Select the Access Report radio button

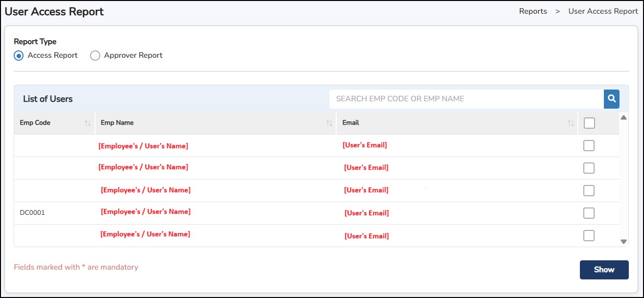point(19,56)
